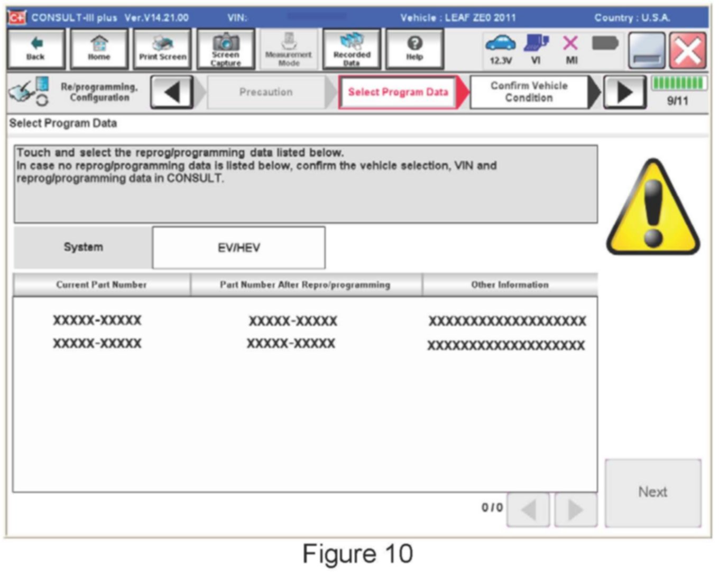Select the Select Program Data step
Viewport: 728px width, 576px height.
(398, 93)
